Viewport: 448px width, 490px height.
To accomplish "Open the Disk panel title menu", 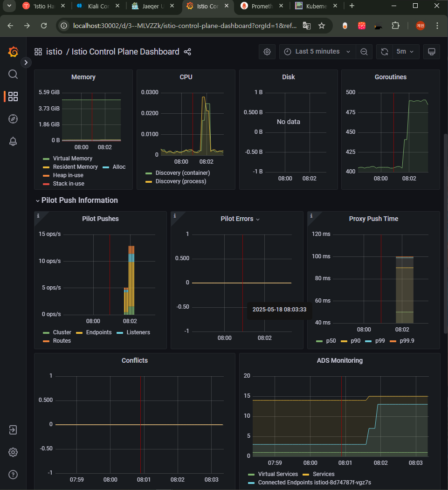I will click(289, 77).
